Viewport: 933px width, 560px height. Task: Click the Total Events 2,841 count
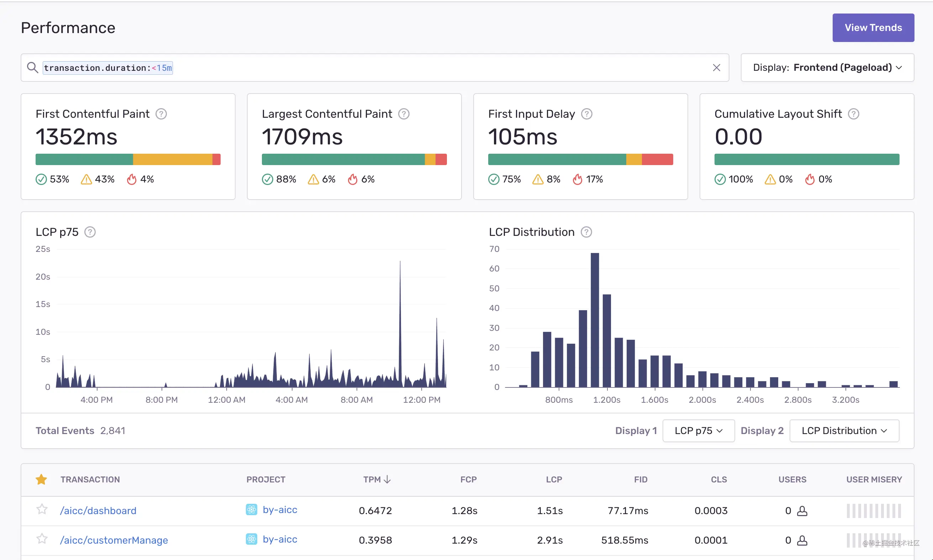pyautogui.click(x=112, y=430)
